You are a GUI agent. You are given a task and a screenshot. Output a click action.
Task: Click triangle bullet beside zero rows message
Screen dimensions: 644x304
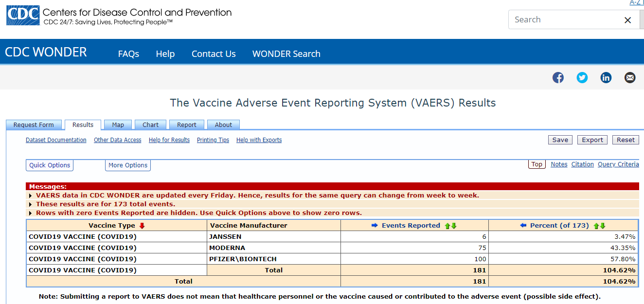31,213
